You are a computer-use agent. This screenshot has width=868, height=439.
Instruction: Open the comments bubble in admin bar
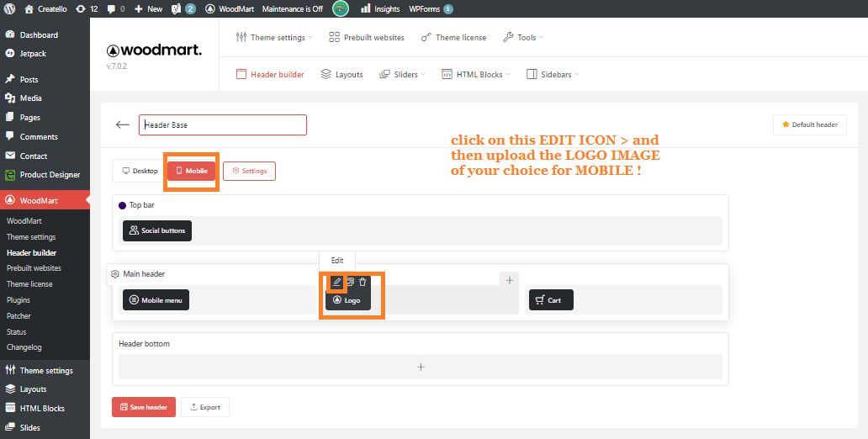point(115,9)
